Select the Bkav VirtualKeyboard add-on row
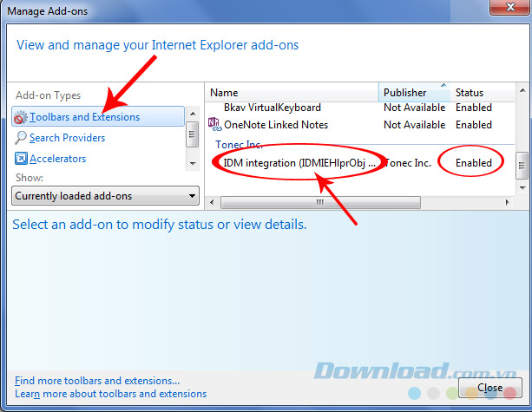 (x=359, y=108)
